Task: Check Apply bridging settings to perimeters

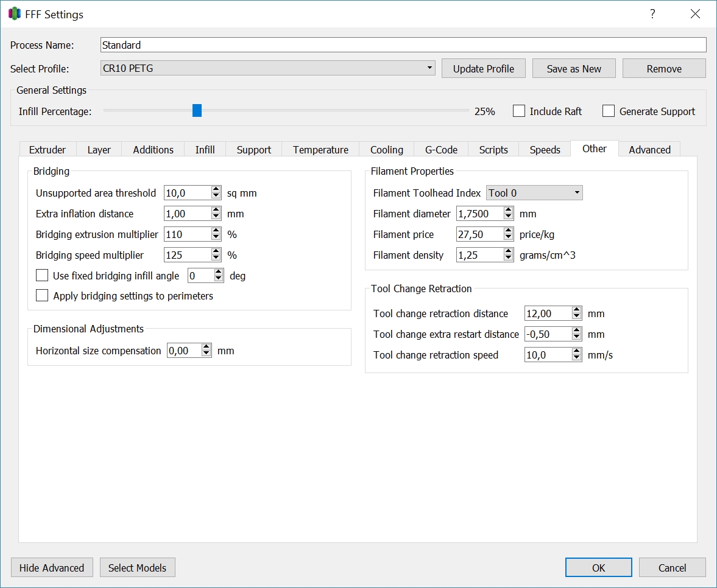Action: coord(42,295)
